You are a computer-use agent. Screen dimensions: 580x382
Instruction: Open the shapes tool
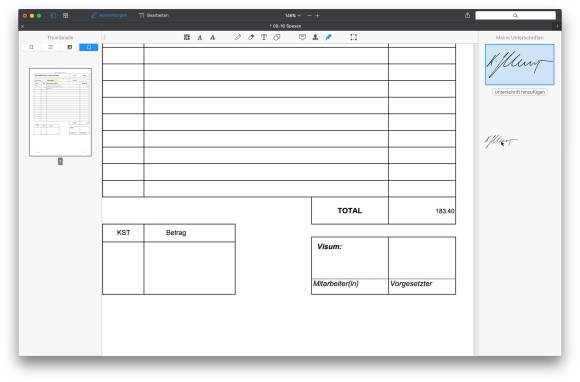coord(277,37)
